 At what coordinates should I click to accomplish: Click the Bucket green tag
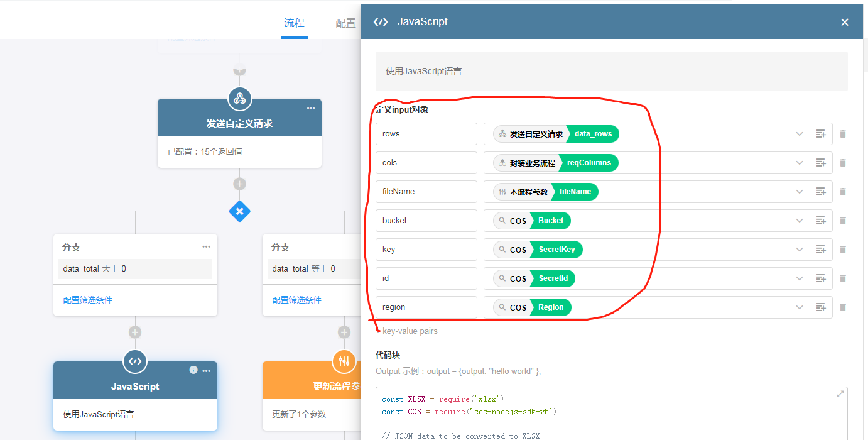click(x=551, y=221)
